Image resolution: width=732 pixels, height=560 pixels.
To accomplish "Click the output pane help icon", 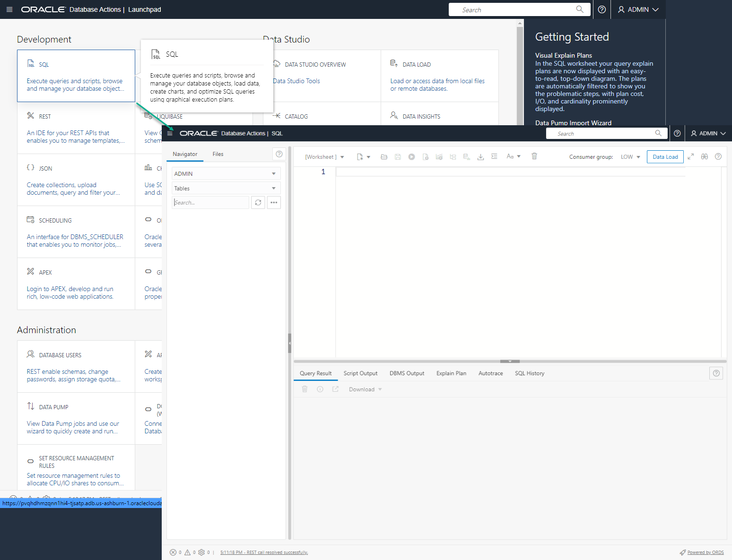I will click(716, 373).
